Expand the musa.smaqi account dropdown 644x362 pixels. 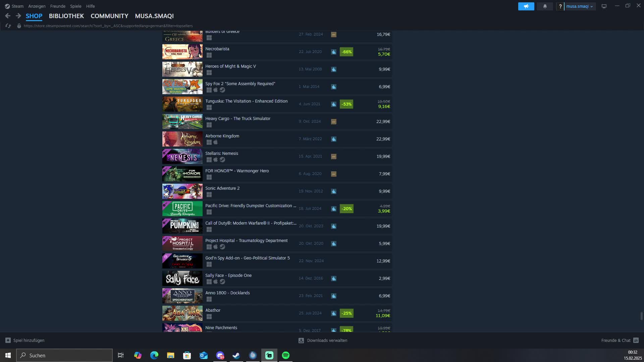(x=580, y=6)
